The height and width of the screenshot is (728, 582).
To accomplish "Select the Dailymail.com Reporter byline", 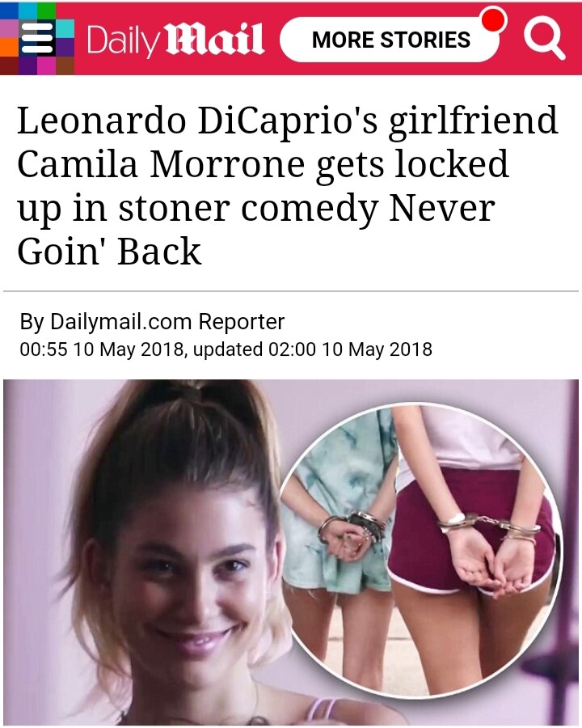I will [x=152, y=321].
